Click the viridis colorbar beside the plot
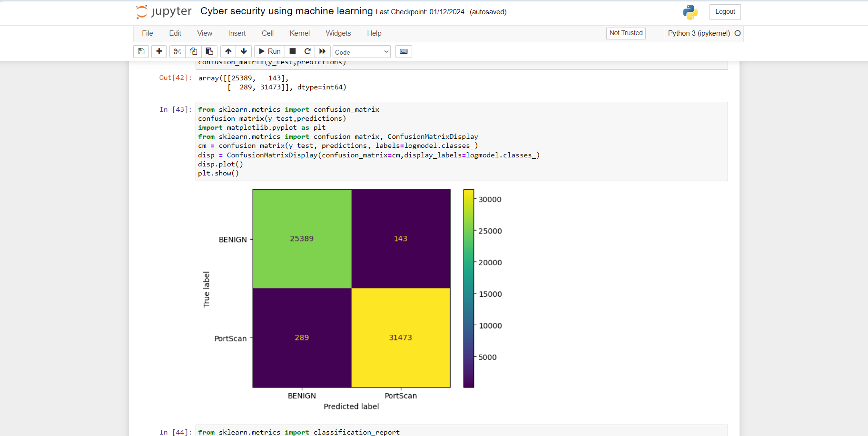 pos(469,289)
